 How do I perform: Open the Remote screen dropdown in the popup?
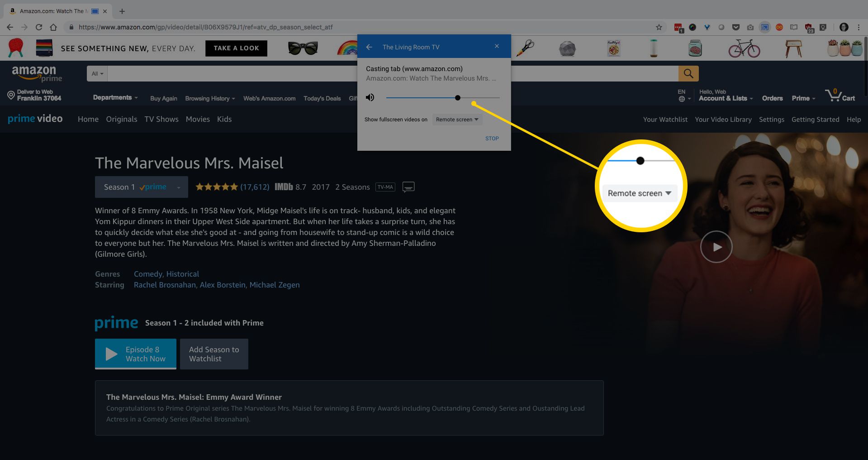tap(457, 120)
